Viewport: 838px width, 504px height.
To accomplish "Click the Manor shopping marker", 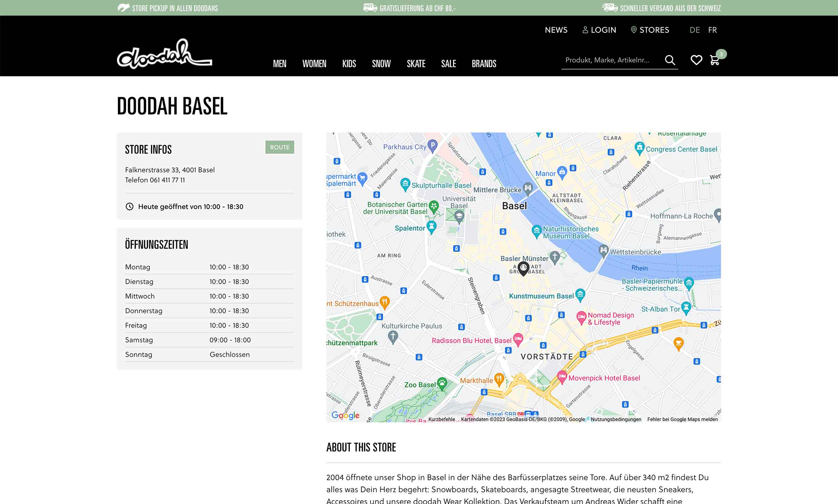I will tap(562, 172).
